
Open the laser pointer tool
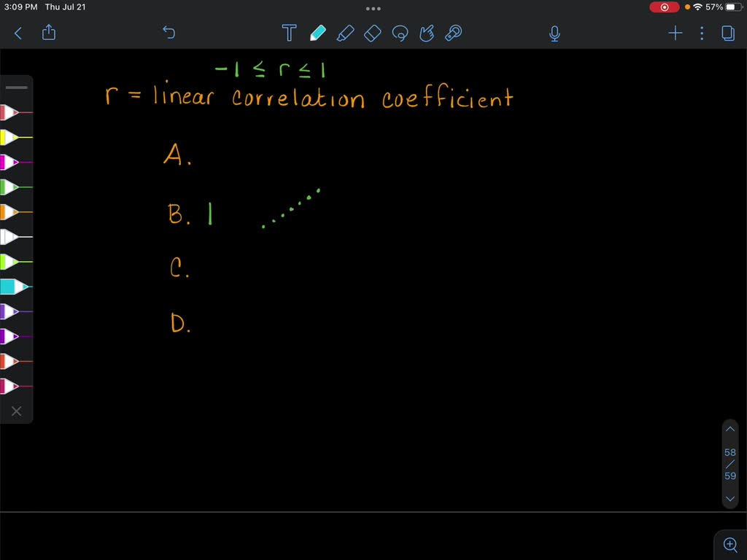point(453,33)
